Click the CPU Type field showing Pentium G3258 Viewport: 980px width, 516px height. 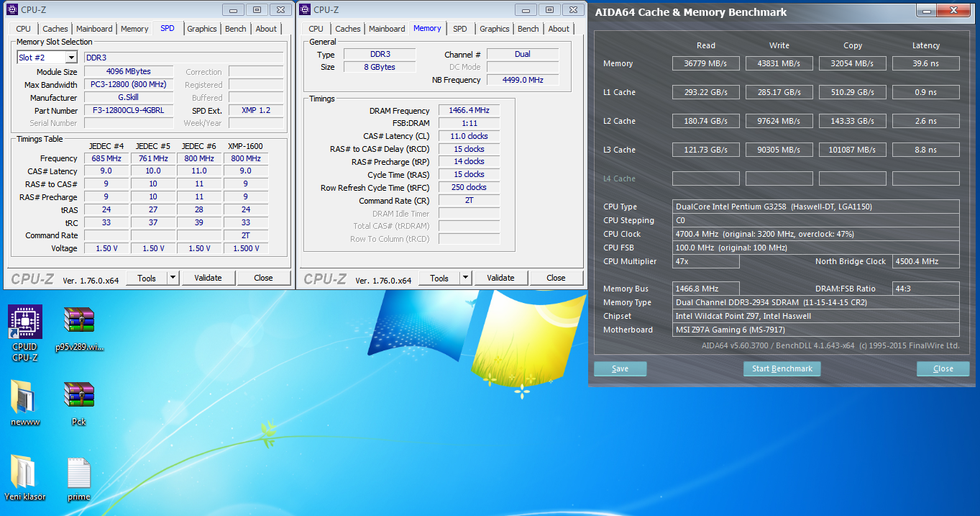click(x=816, y=207)
